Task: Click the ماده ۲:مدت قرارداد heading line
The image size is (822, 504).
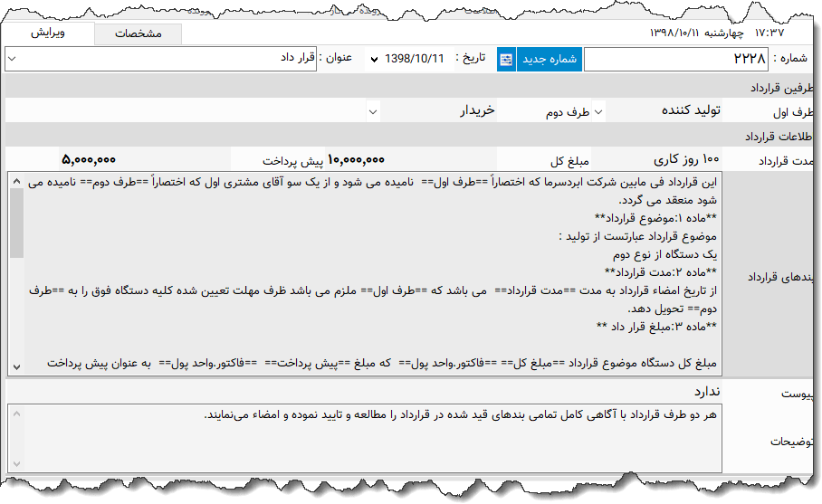Action: click(661, 272)
